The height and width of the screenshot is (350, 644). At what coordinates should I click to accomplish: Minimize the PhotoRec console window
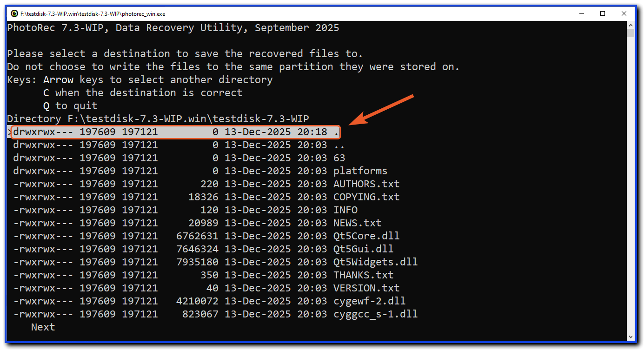[581, 13]
